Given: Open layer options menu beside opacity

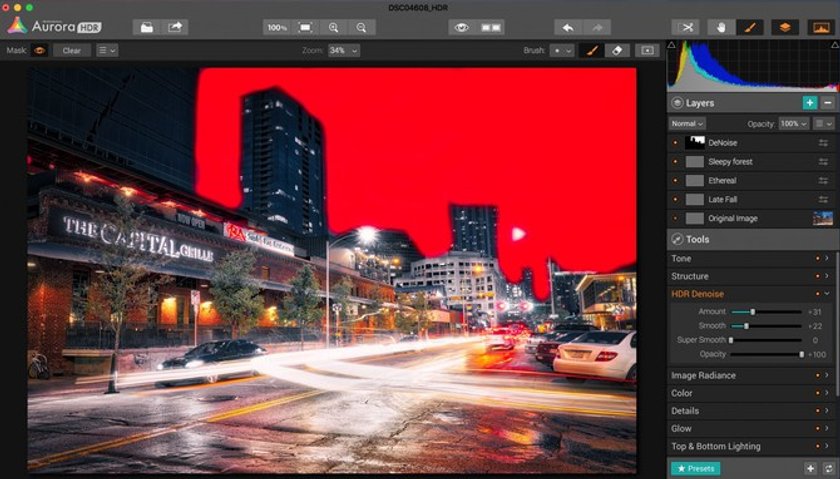Looking at the screenshot, I should 824,124.
